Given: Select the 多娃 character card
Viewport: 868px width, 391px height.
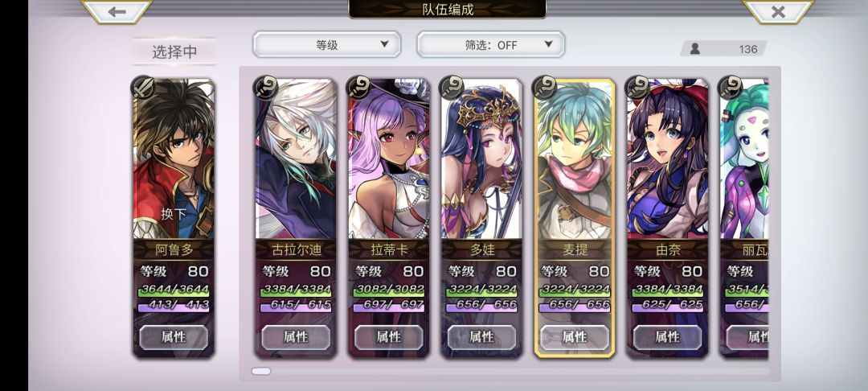Looking at the screenshot, I should 481,218.
